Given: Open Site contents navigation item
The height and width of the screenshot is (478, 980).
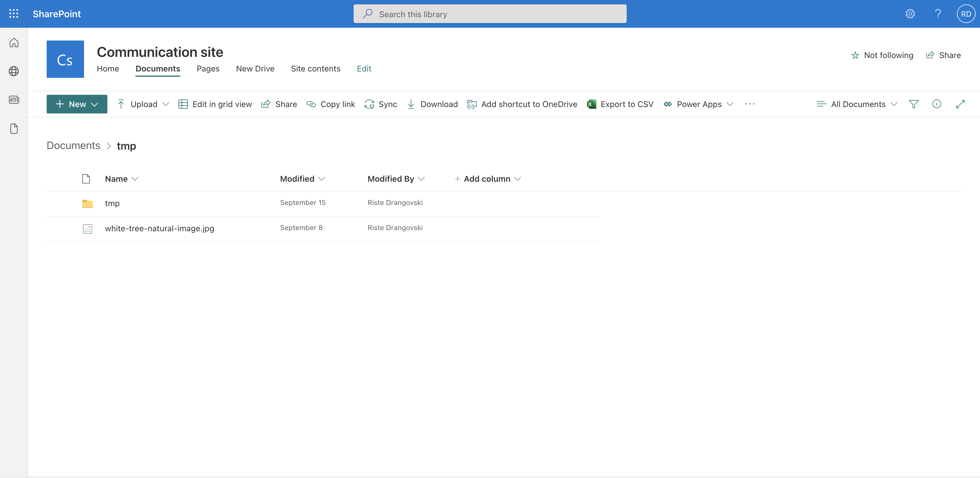Looking at the screenshot, I should [316, 69].
